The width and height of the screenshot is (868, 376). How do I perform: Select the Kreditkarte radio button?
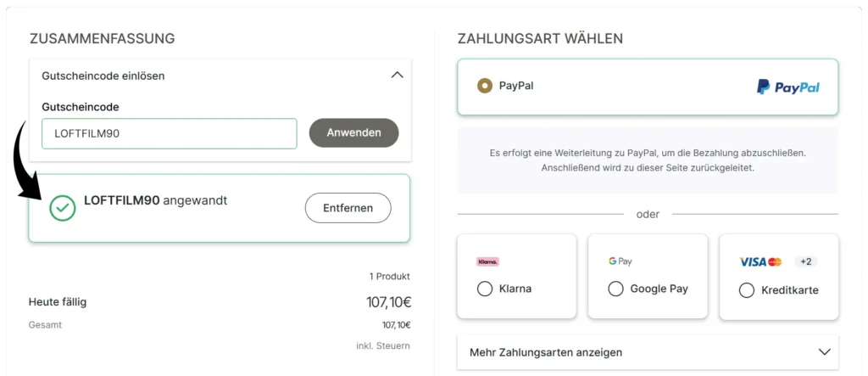point(747,290)
